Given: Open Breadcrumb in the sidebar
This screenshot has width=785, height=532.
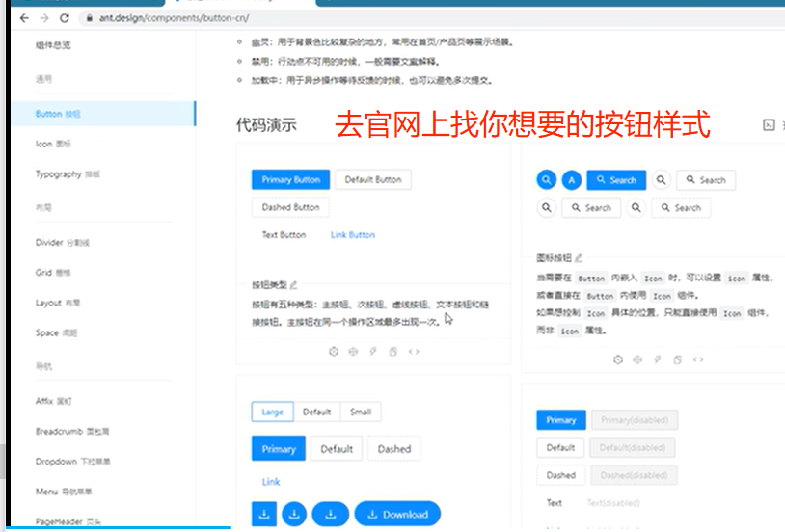Looking at the screenshot, I should click(72, 431).
